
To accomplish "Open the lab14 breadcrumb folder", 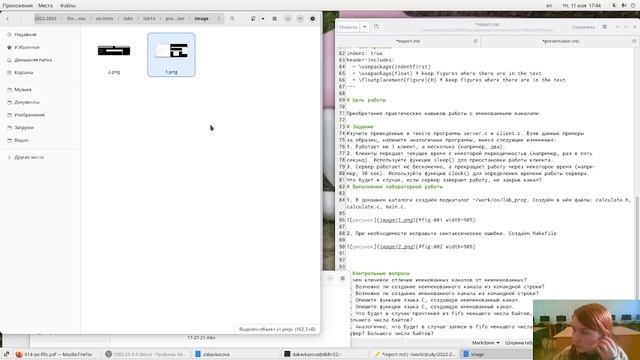I will point(149,19).
